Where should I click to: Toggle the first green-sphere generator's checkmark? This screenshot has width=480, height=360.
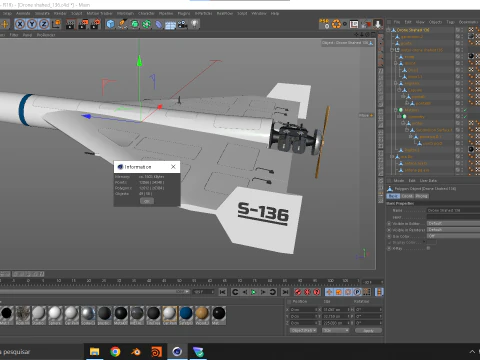click(x=465, y=110)
